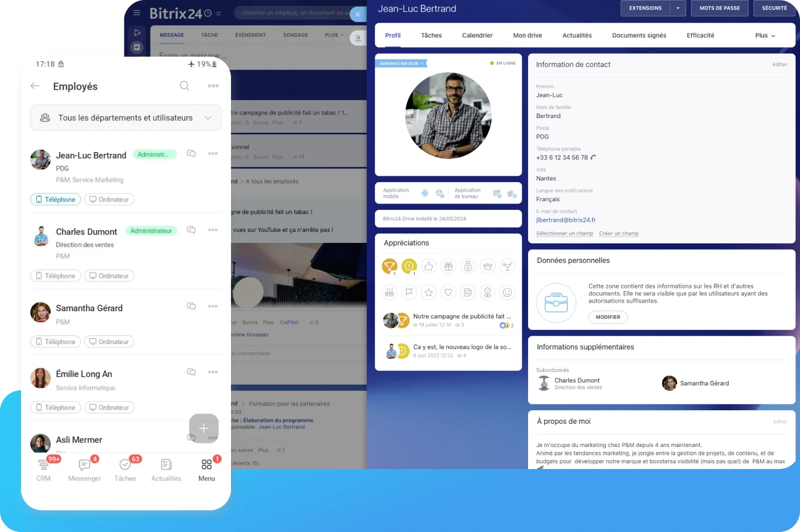Download the Android mobile application
The image size is (800, 532).
[x=425, y=193]
